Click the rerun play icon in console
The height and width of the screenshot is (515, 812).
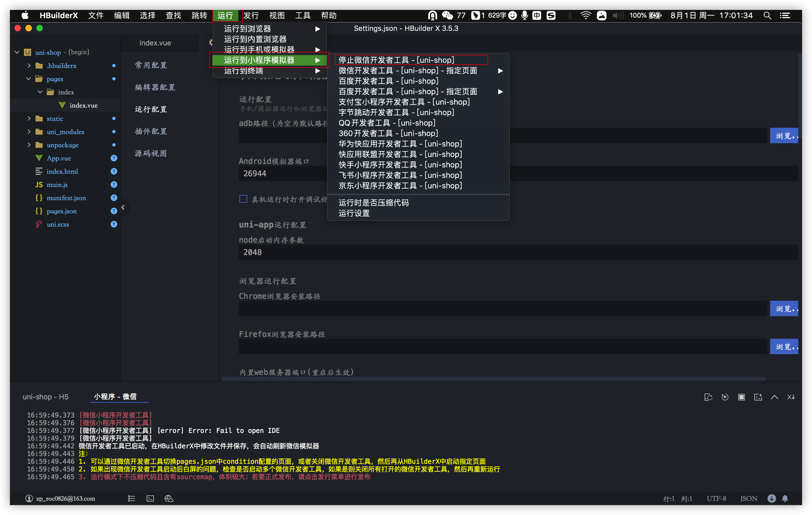725,397
